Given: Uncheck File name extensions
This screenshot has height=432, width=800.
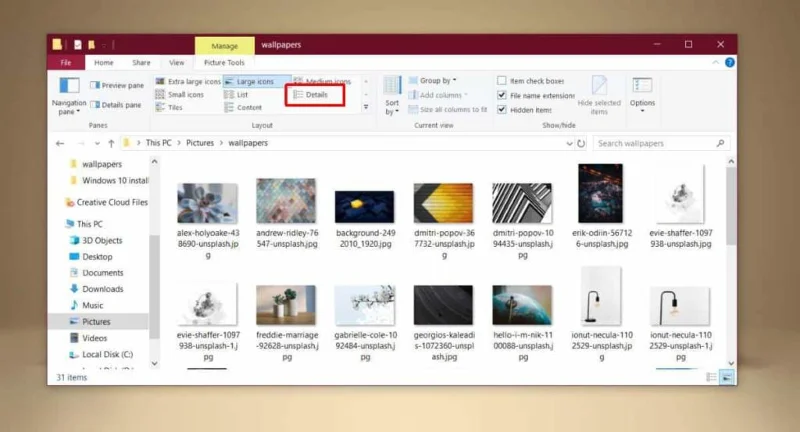Looking at the screenshot, I should click(x=536, y=95).
